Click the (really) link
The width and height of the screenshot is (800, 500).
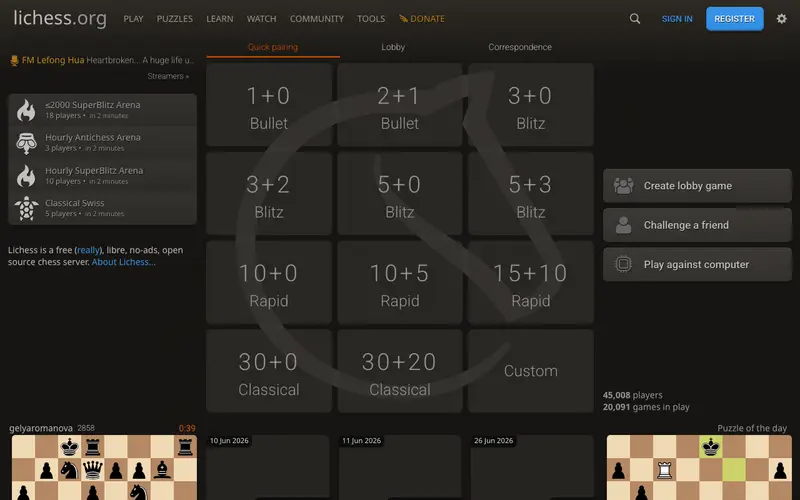coord(88,250)
